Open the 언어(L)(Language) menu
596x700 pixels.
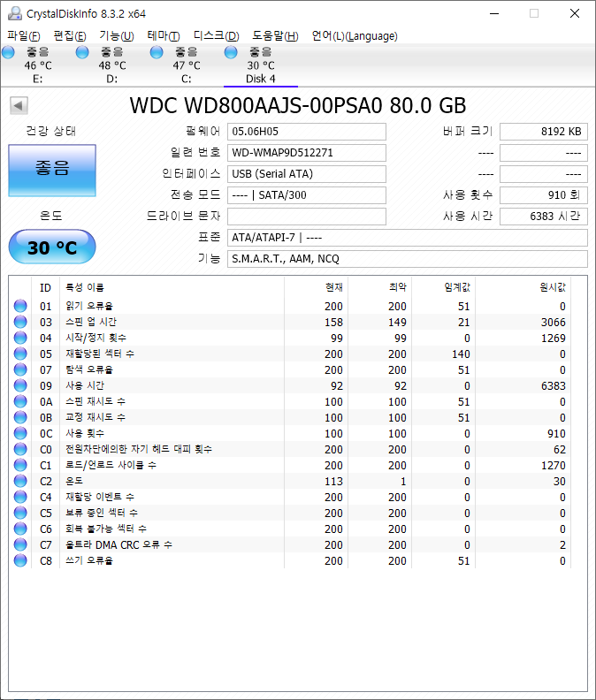point(355,35)
